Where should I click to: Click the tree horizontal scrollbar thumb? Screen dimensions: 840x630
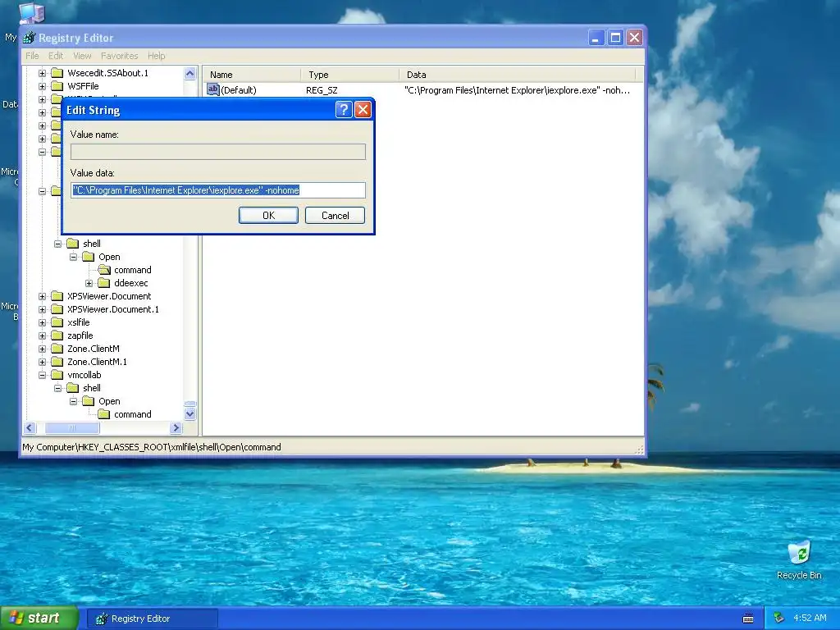pyautogui.click(x=72, y=427)
